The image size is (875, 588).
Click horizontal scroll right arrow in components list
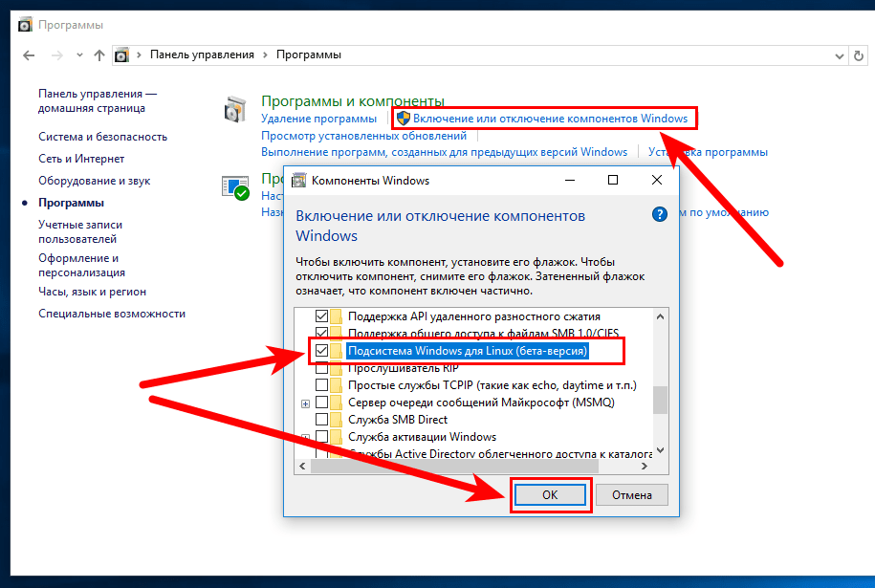click(x=645, y=466)
